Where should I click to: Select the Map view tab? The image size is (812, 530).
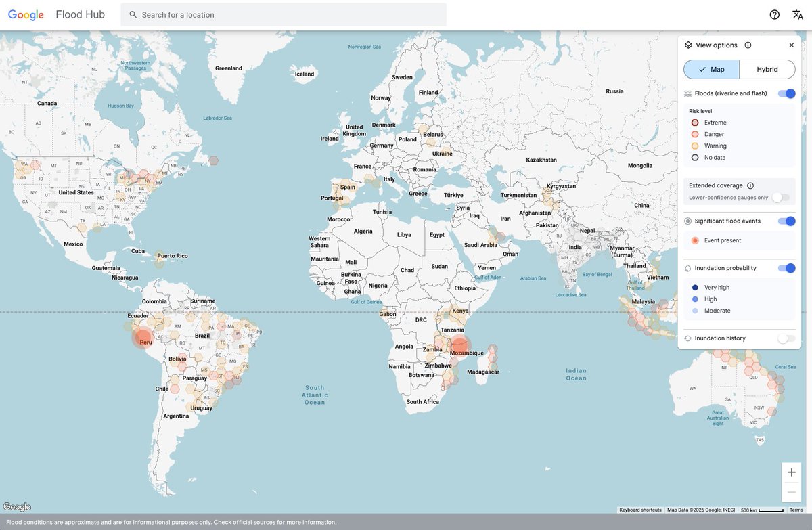[711, 69]
